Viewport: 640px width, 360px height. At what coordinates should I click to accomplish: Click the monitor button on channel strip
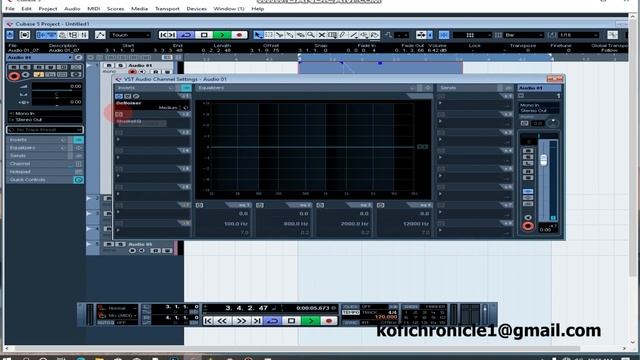tap(528, 217)
